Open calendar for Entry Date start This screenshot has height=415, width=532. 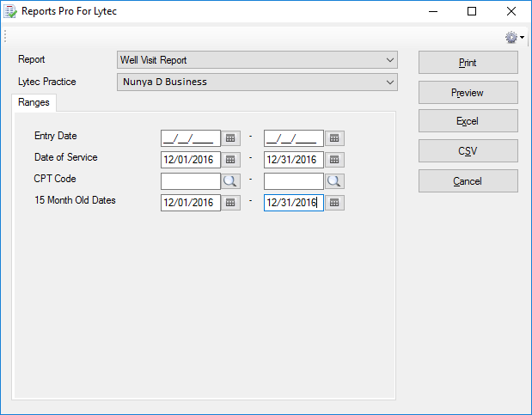click(x=230, y=138)
